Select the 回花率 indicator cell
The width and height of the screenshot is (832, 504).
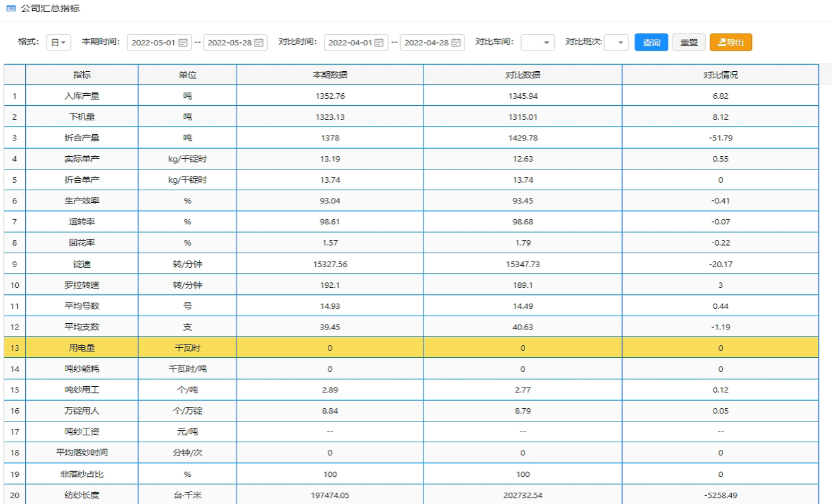83,243
